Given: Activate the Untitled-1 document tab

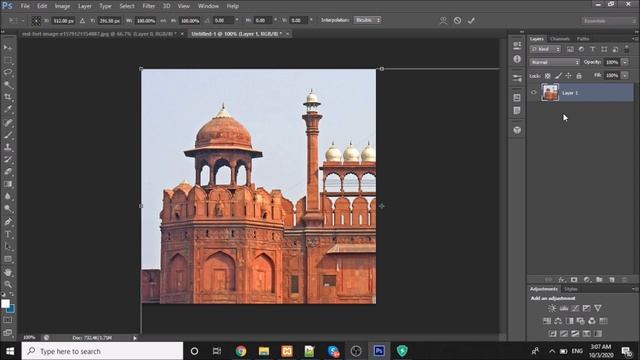Looking at the screenshot, I should (237, 34).
